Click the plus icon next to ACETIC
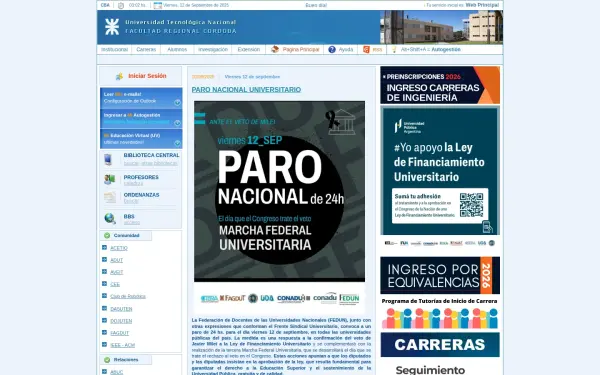 [104, 248]
